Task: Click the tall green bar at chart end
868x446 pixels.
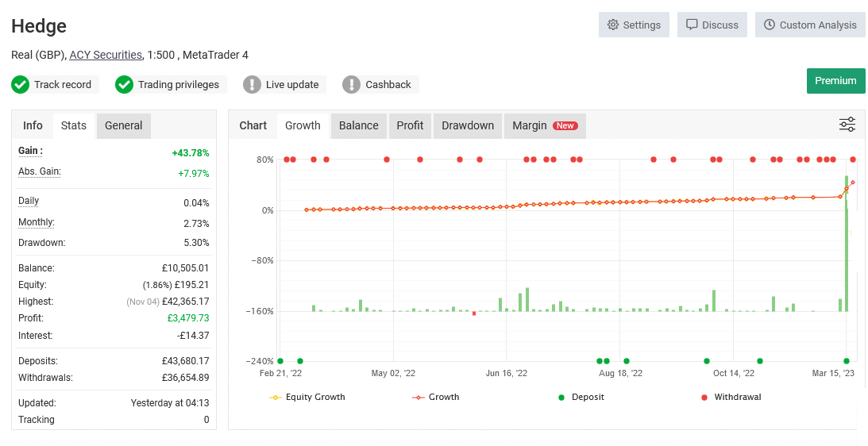Action: coord(847,254)
